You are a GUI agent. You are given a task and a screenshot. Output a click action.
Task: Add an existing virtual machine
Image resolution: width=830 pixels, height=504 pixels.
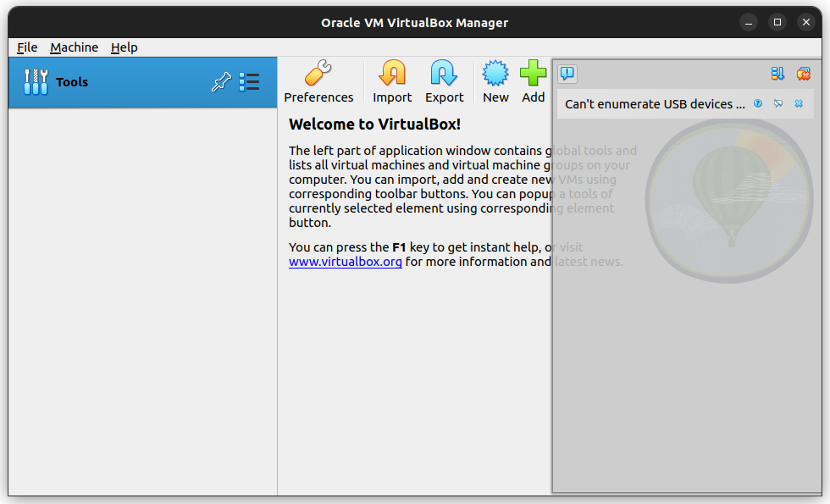pos(533,81)
